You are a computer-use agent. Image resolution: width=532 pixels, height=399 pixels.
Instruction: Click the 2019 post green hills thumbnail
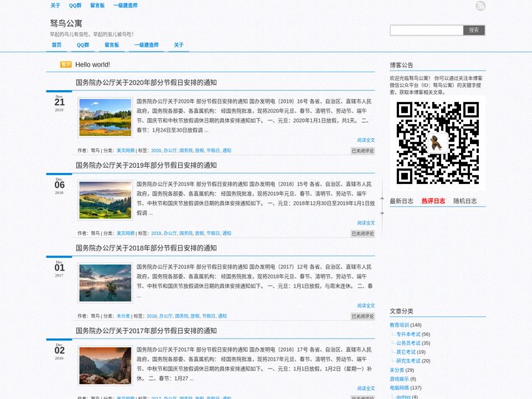(x=105, y=200)
